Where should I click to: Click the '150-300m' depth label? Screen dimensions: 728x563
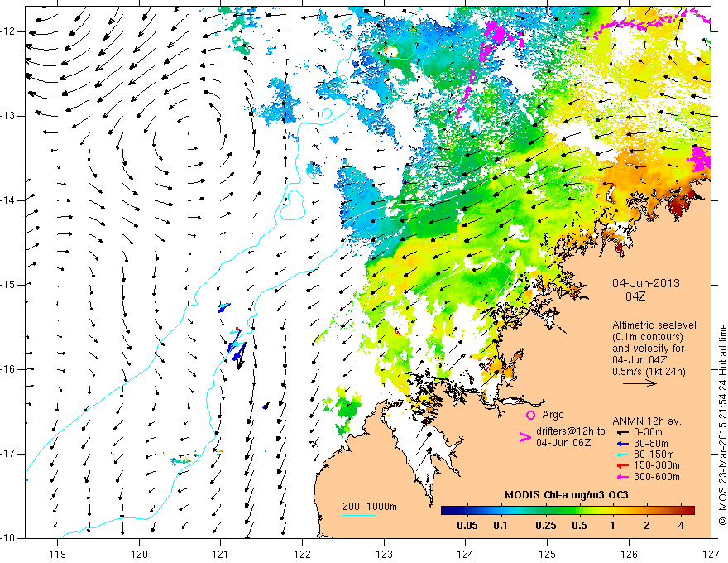657,465
